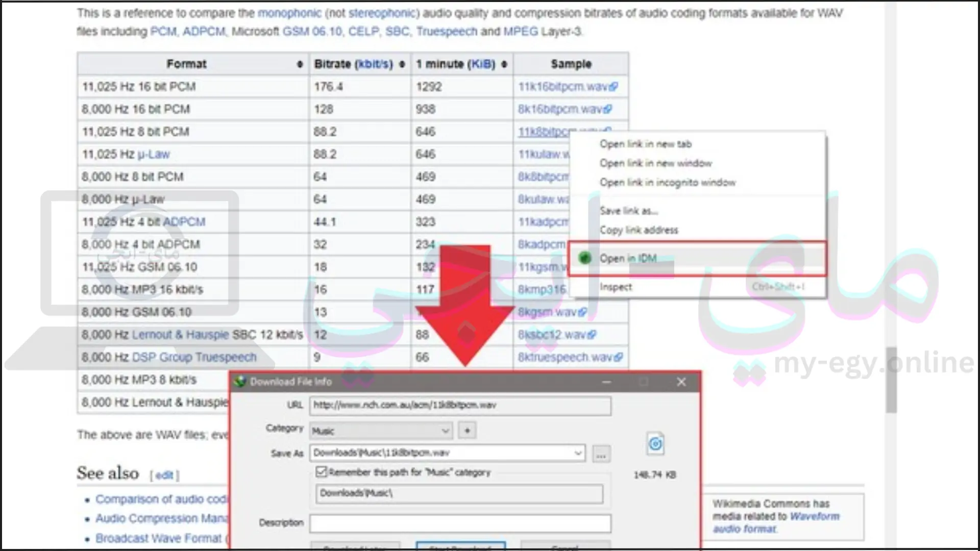Click the bitrate value 176.4
The width and height of the screenshot is (980, 551).
(x=328, y=87)
